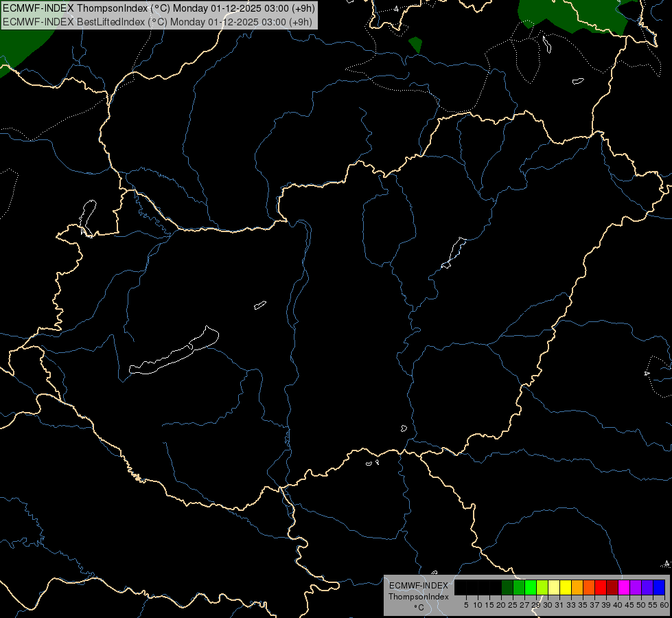Click the legend scale value 50

pyautogui.click(x=640, y=605)
